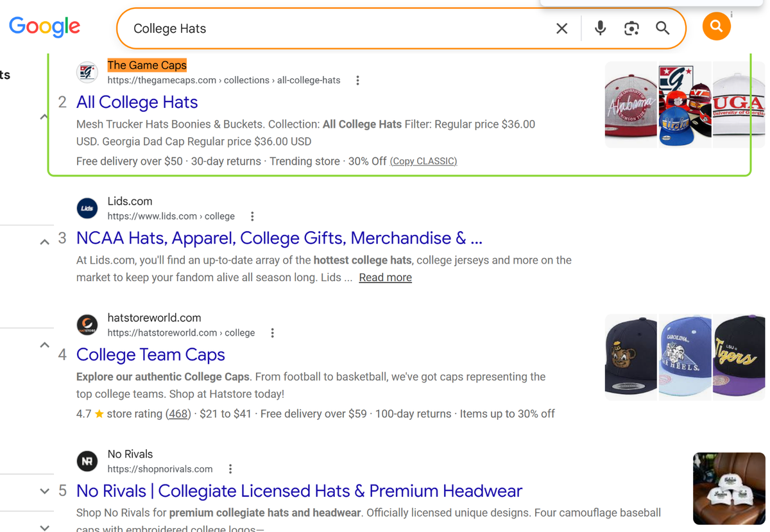
Task: Click the Lids.com favicon
Action: tap(87, 209)
